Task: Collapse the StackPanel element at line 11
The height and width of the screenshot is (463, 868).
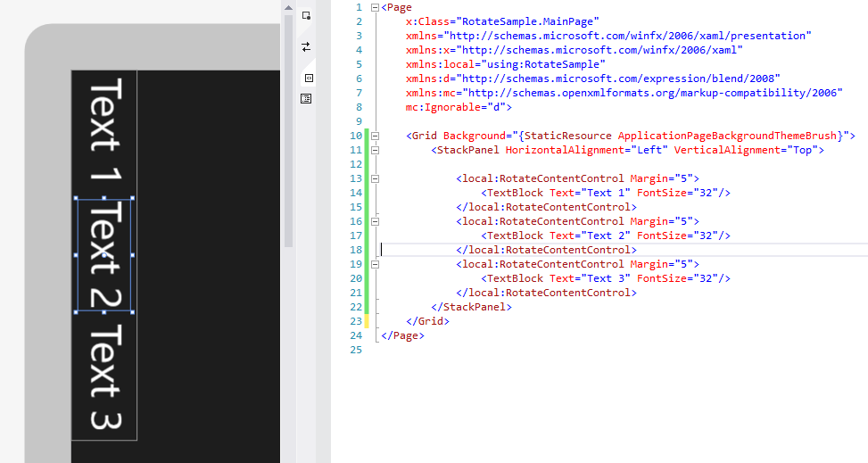Action: click(x=375, y=150)
